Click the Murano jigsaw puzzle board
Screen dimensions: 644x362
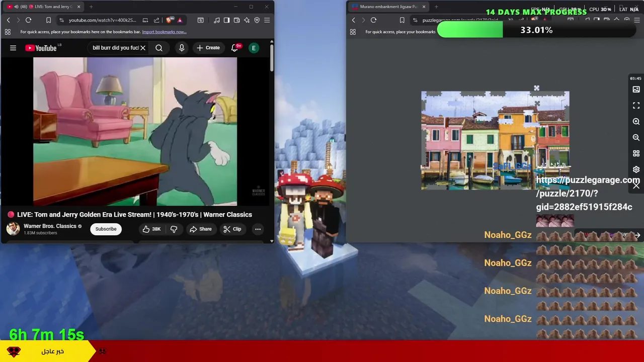click(495, 141)
